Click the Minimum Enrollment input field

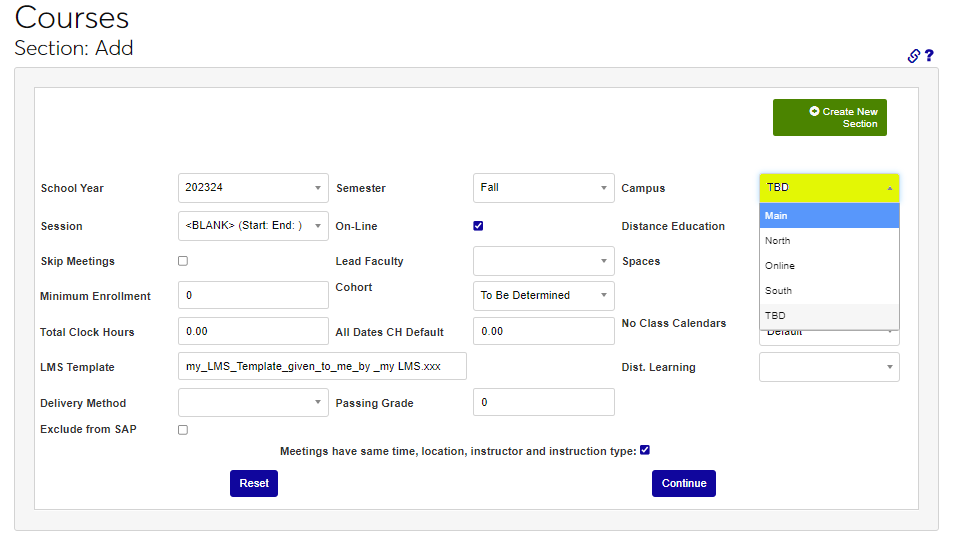point(253,296)
